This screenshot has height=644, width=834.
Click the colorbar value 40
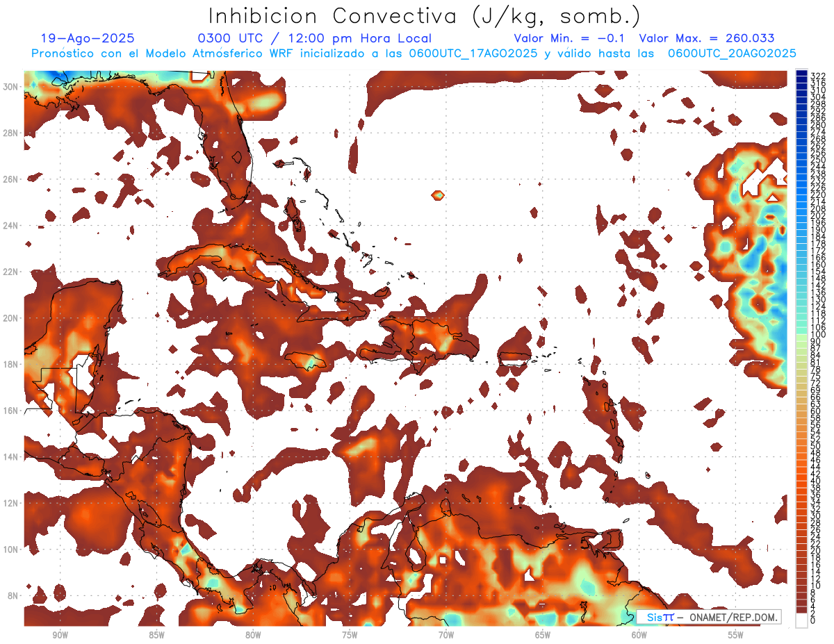pyautogui.click(x=815, y=481)
